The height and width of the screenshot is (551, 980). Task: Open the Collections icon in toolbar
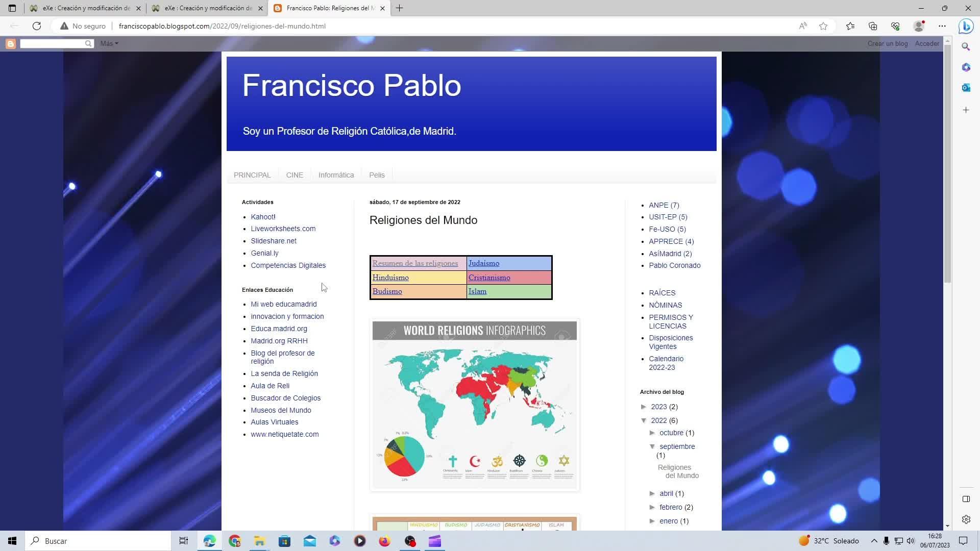(873, 26)
